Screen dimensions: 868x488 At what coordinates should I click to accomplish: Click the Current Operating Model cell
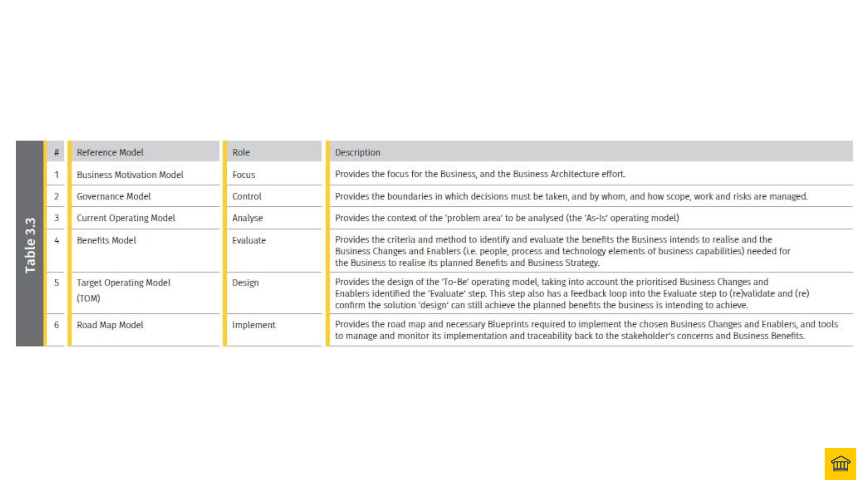(x=126, y=218)
